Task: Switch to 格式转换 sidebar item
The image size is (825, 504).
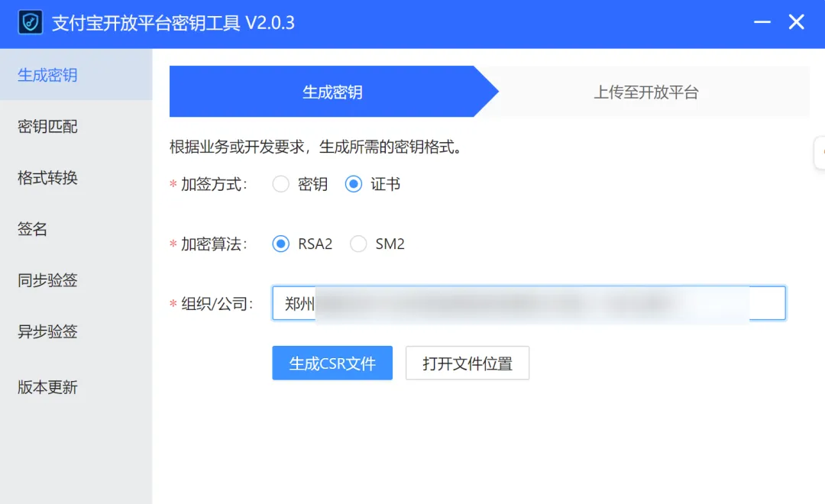Action: pos(47,178)
